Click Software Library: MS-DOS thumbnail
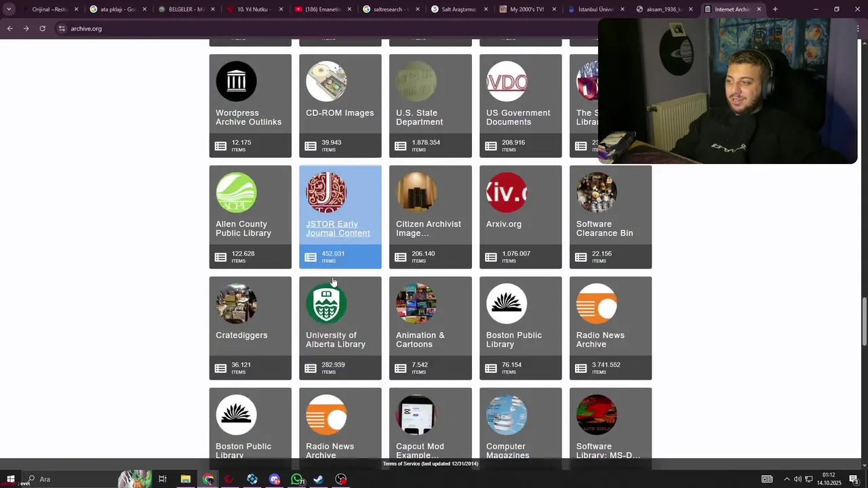This screenshot has height=488, width=868. [x=597, y=415]
